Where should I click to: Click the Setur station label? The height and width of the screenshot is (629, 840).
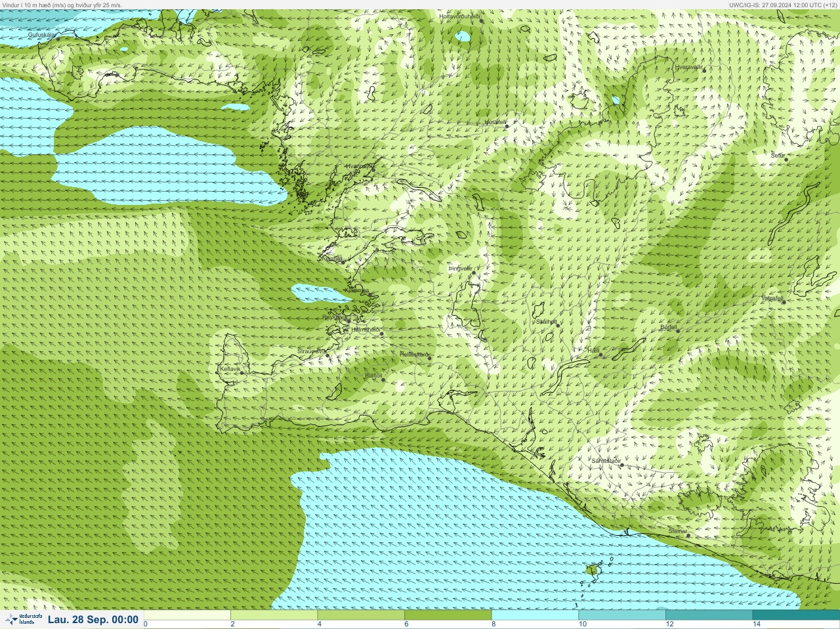[778, 156]
